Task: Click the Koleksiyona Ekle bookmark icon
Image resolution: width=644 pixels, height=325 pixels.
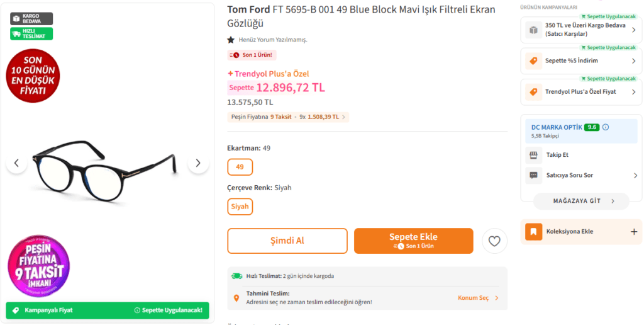Action: (x=533, y=232)
